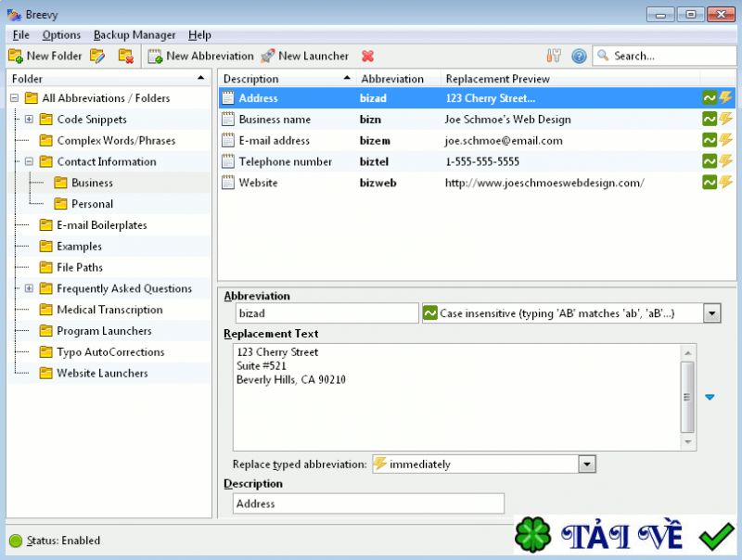Viewport: 742px width, 560px height.
Task: Click the Contact Information folder
Action: tap(107, 161)
